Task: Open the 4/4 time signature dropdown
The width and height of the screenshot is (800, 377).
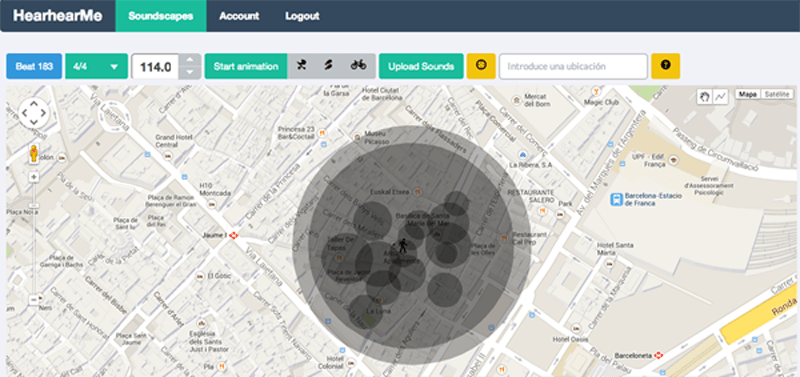Action: tap(96, 66)
